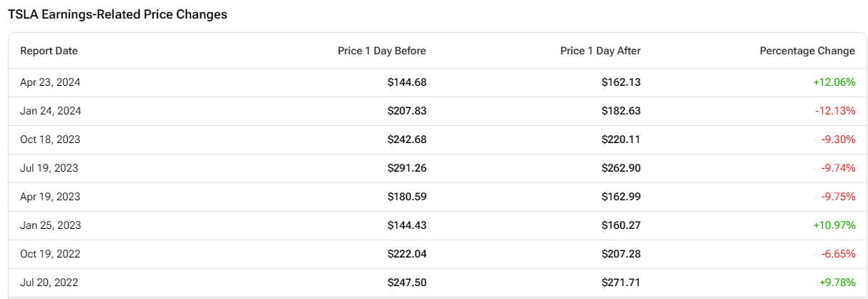Click the +12.06% percentage change value
868x299 pixels.
(x=834, y=82)
